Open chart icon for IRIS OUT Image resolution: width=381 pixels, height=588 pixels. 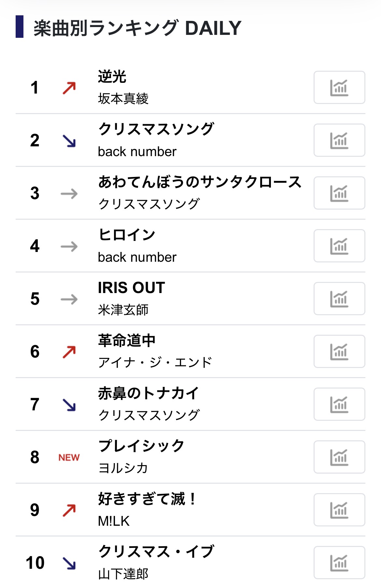coord(339,299)
